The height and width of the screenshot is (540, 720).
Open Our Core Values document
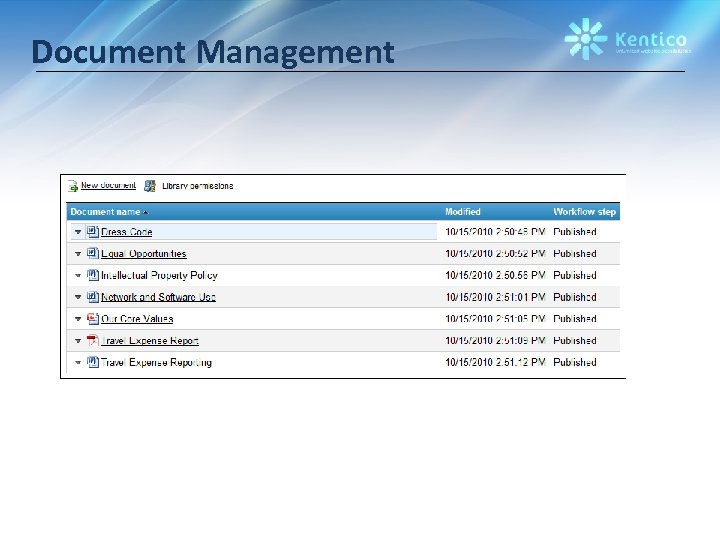(x=137, y=319)
